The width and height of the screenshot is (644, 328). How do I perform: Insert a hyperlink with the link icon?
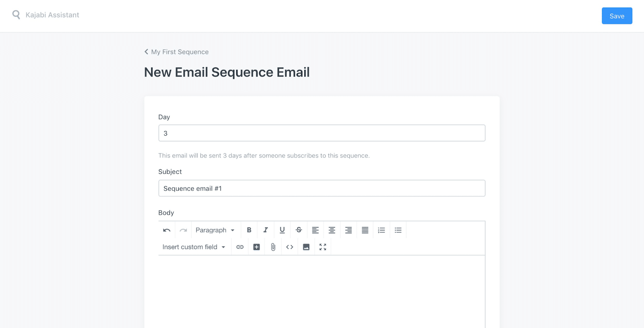240,247
